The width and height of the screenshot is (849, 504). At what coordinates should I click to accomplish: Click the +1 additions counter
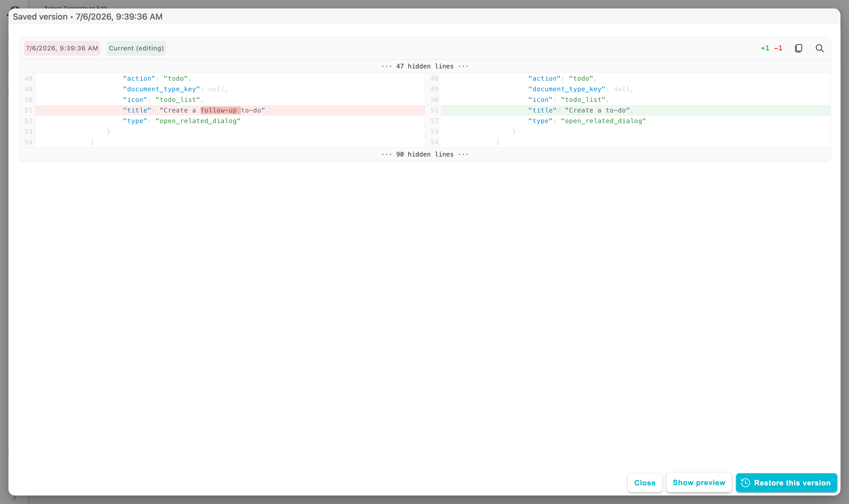(x=765, y=48)
